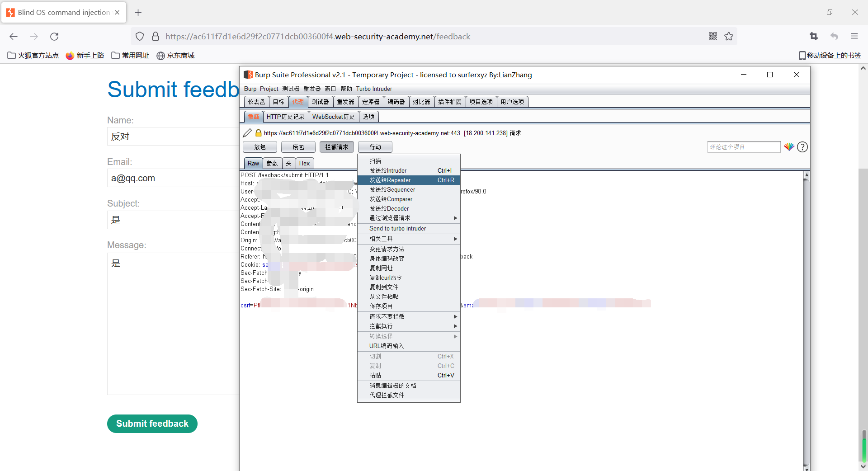Image resolution: width=868 pixels, height=471 pixels.
Task: Click the Submit feedback button
Action: [x=152, y=424]
